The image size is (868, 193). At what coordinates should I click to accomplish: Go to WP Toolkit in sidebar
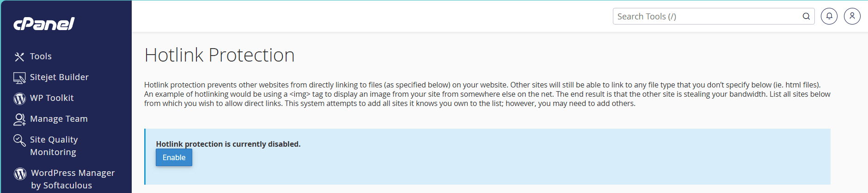(x=52, y=98)
